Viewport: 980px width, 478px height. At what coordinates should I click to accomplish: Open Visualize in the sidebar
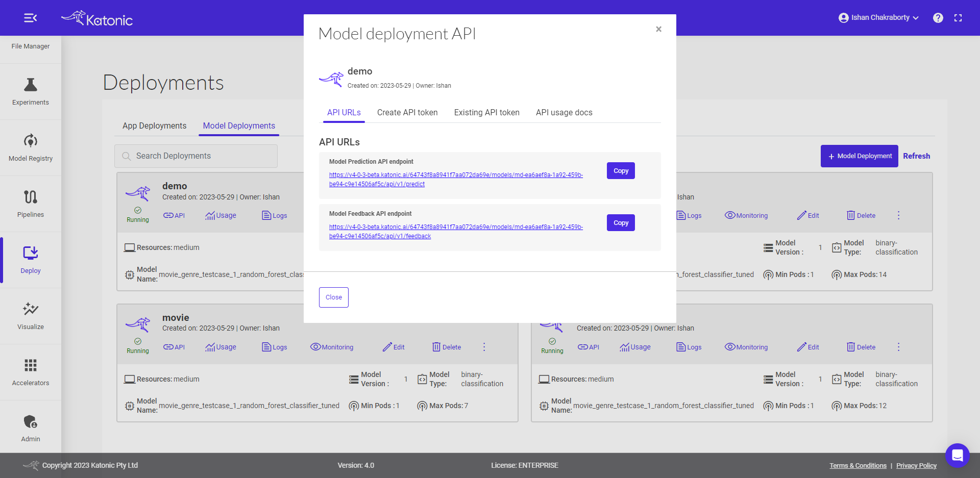pos(31,316)
